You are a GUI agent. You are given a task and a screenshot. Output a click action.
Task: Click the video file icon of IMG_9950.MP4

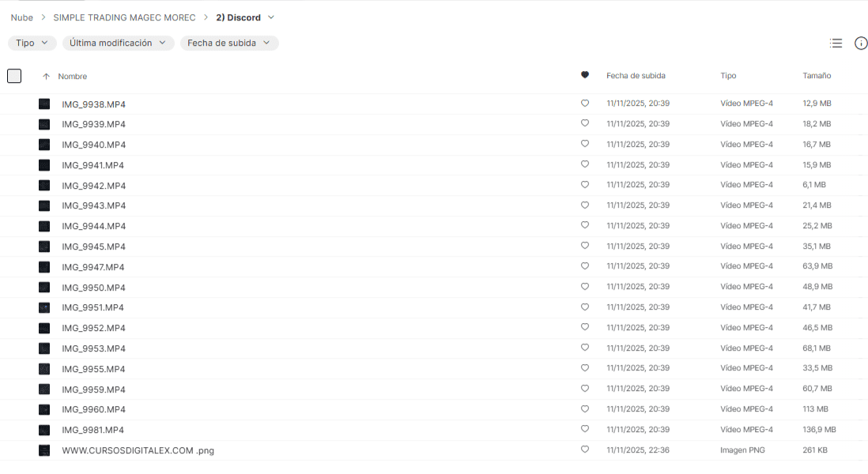click(44, 288)
